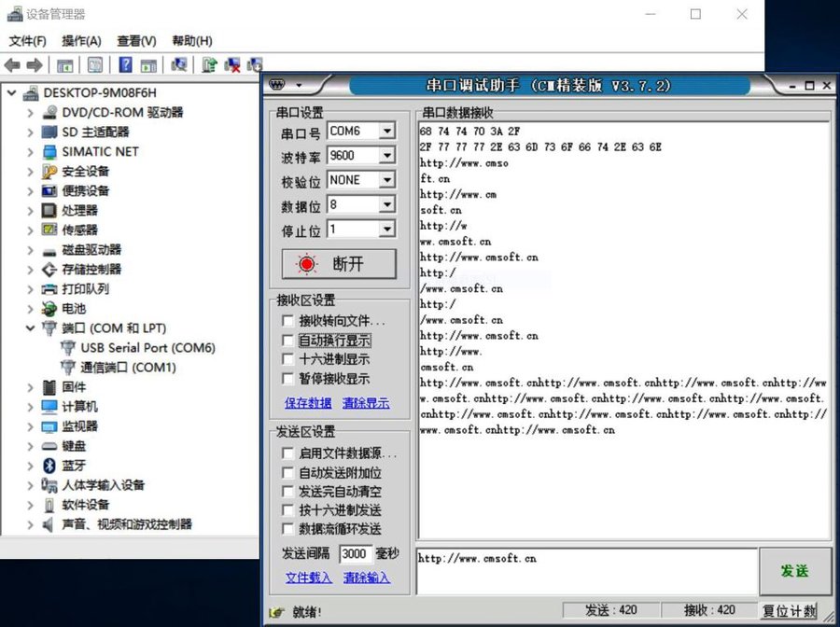Image resolution: width=840 pixels, height=627 pixels.
Task: Click the Scan for hardware changes monitor icon
Action: click(x=179, y=64)
